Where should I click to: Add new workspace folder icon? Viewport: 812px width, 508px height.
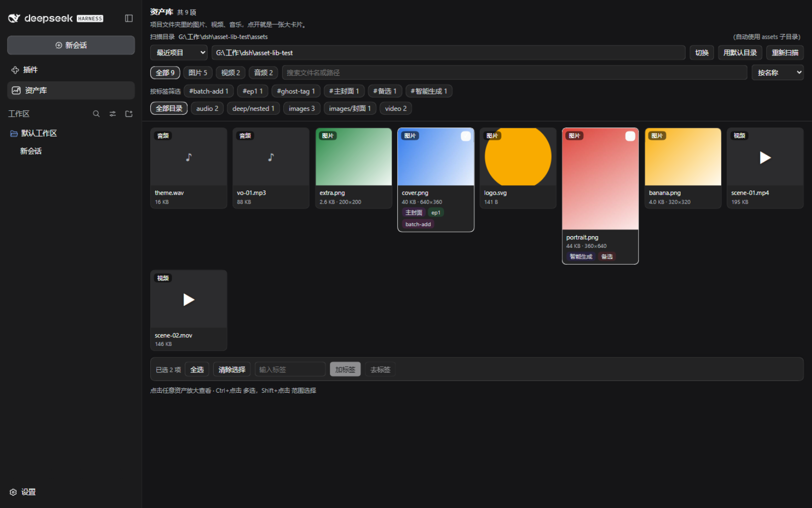click(x=129, y=114)
